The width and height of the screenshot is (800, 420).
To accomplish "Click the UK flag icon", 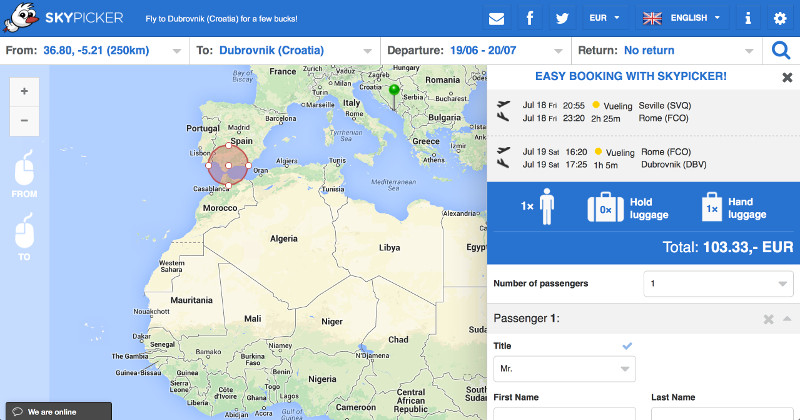I will [x=652, y=18].
